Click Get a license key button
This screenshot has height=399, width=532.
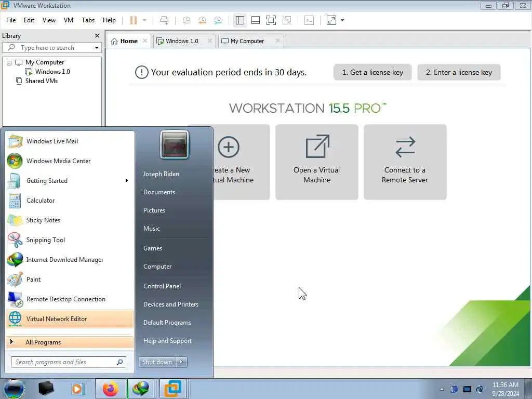pos(373,72)
